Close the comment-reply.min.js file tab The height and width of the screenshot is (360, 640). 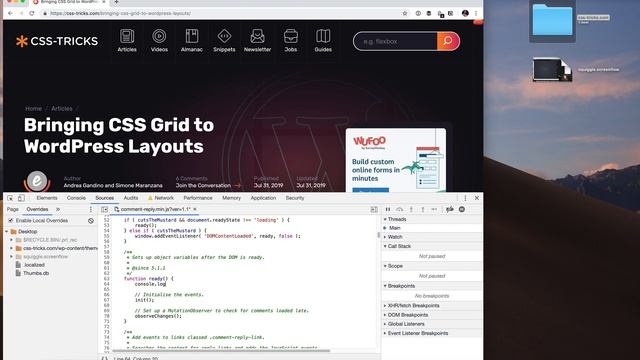[195, 209]
